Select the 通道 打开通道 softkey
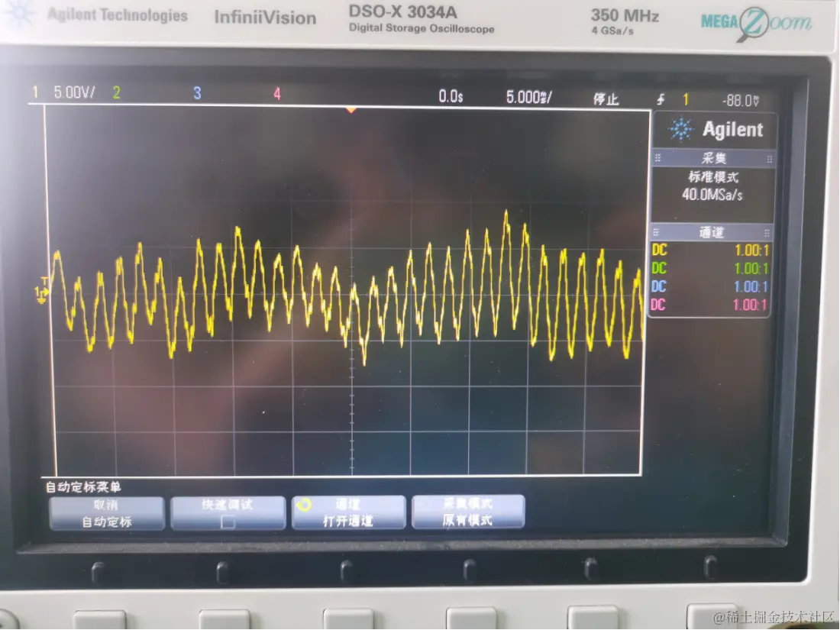Viewport: 840px width, 630px height. (348, 512)
